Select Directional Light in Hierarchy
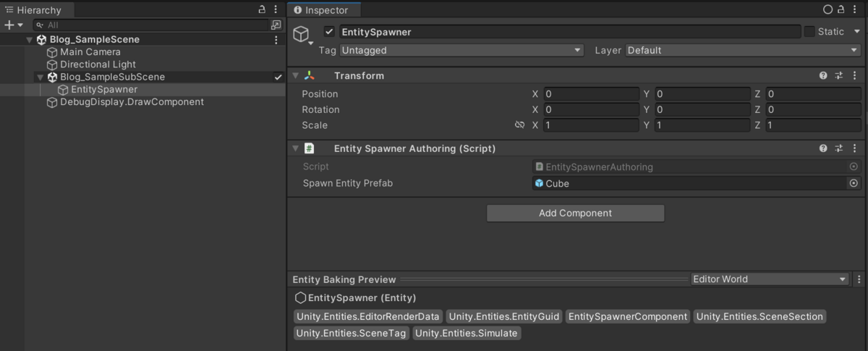Screen dimensions: 868x351 point(98,64)
